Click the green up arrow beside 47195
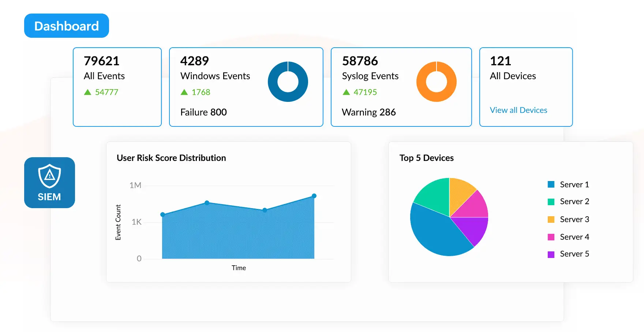Viewport: 644px width, 332px height. coord(346,92)
